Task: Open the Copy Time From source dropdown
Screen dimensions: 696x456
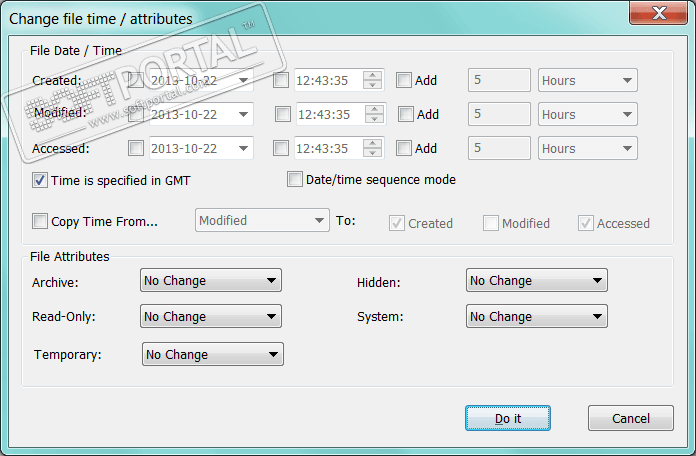Action: 262,220
